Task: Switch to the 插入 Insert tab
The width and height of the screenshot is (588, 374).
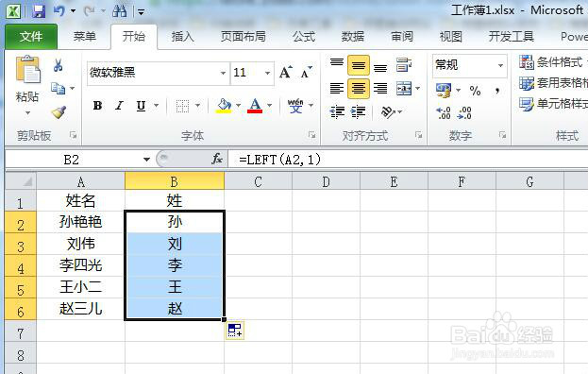Action: (182, 37)
